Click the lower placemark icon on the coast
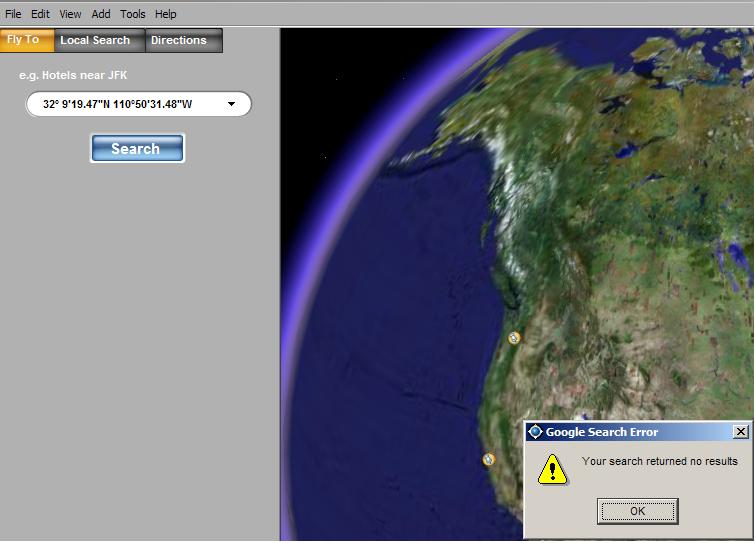 (x=488, y=459)
